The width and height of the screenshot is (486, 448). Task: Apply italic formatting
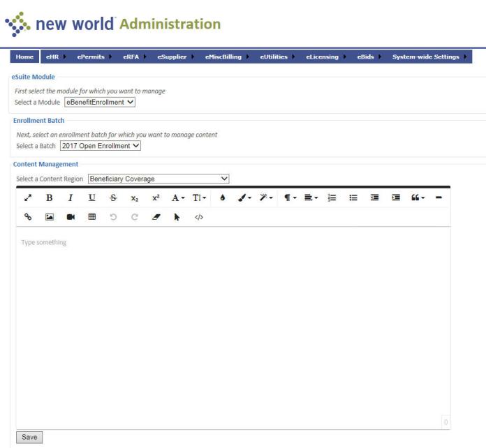click(71, 198)
